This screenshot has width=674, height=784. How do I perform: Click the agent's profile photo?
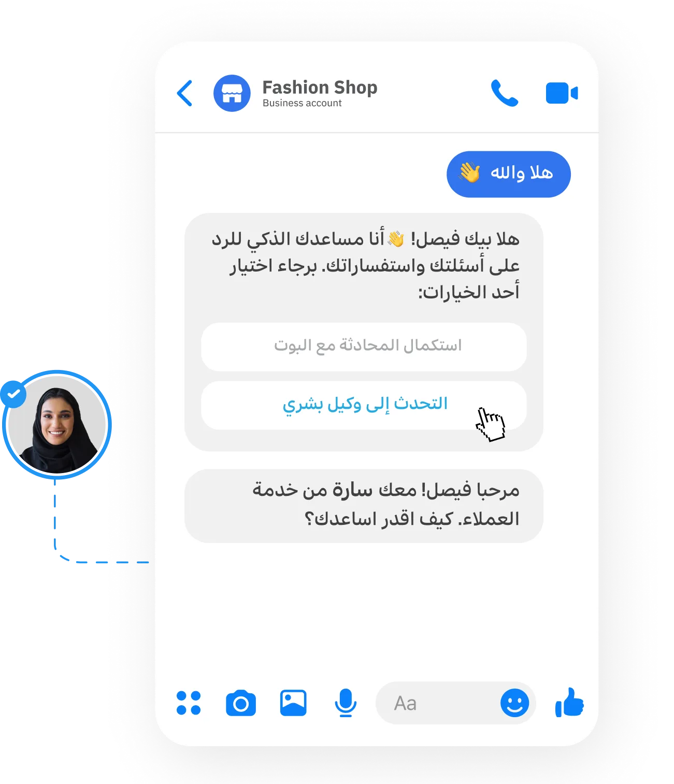pyautogui.click(x=57, y=424)
